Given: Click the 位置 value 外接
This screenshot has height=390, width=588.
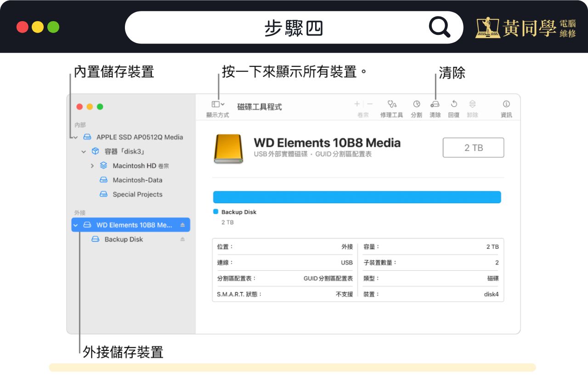Looking at the screenshot, I should coord(347,247).
